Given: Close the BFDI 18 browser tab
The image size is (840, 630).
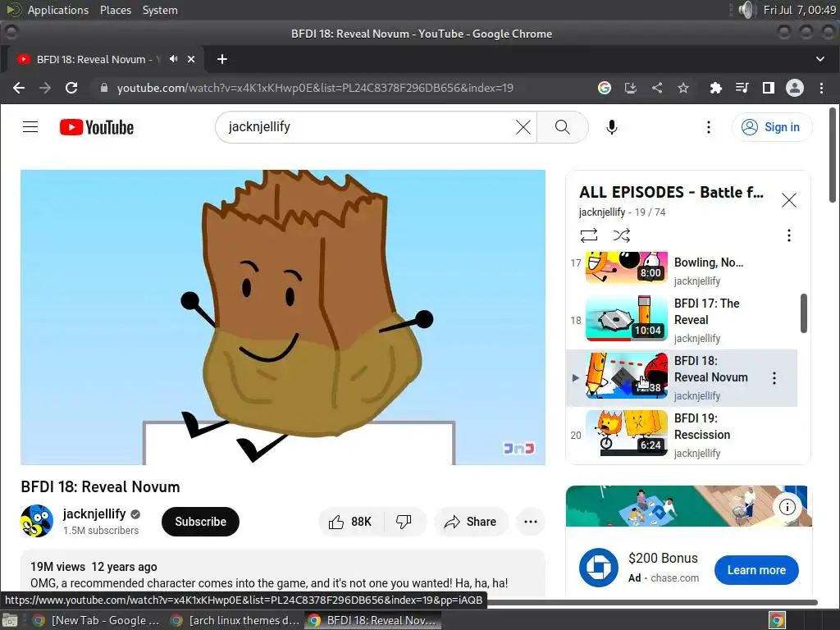Looking at the screenshot, I should coord(191,59).
